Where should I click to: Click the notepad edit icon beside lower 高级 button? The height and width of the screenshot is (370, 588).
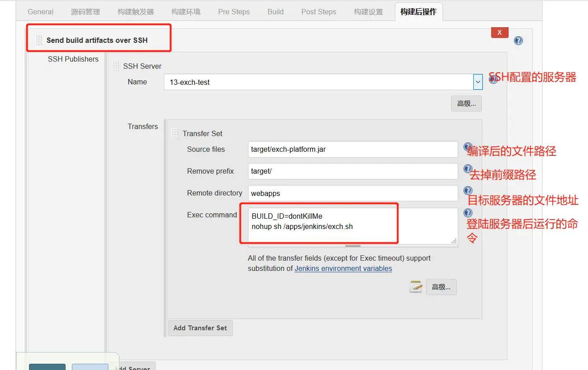(416, 287)
